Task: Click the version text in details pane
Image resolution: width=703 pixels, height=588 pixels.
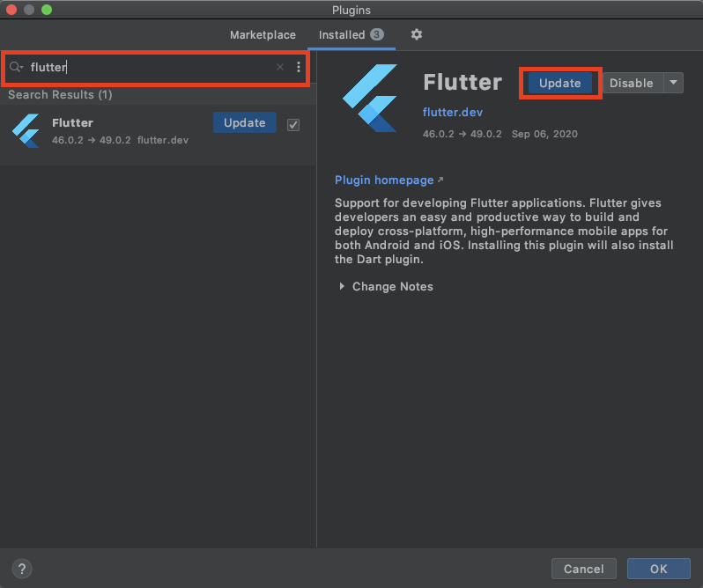Action: tap(462, 134)
